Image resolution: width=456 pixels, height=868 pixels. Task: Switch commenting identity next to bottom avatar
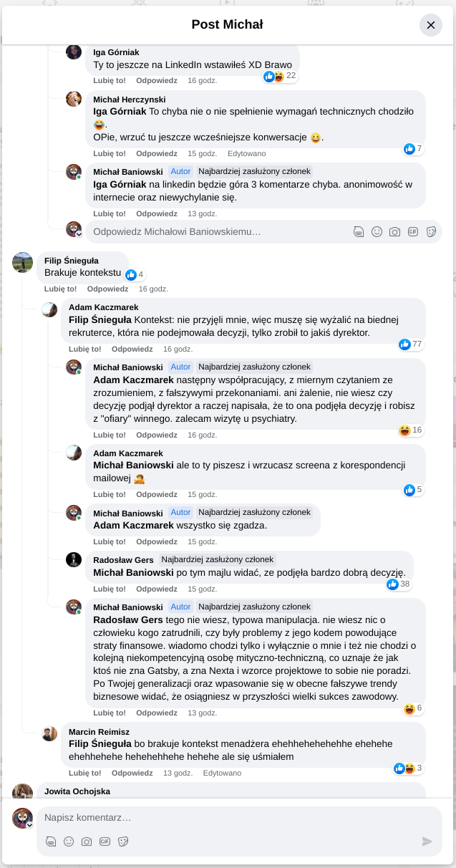29,825
